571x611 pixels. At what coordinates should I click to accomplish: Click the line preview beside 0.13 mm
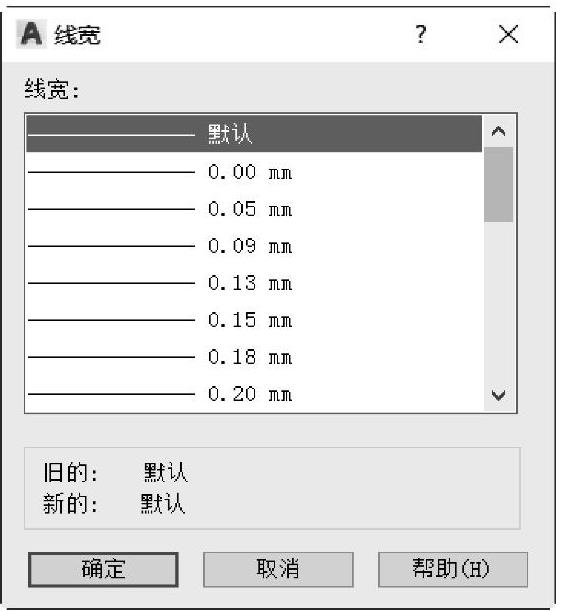[111, 283]
